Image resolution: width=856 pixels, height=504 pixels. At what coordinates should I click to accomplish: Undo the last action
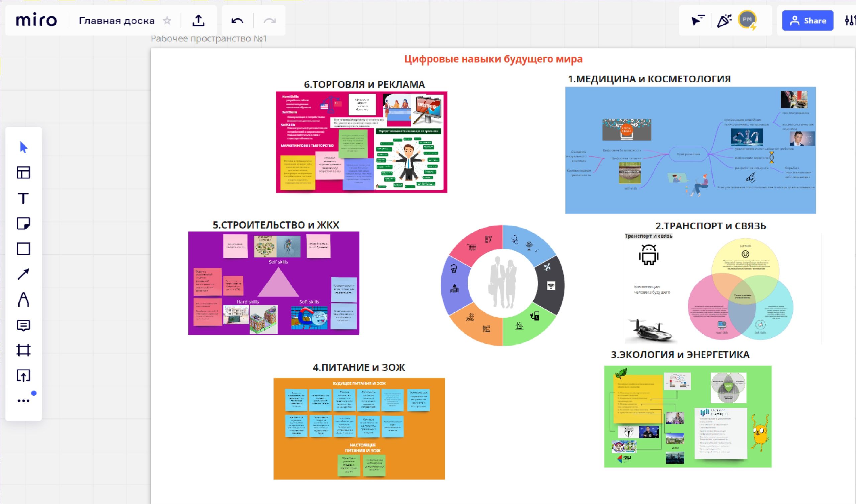coord(237,21)
